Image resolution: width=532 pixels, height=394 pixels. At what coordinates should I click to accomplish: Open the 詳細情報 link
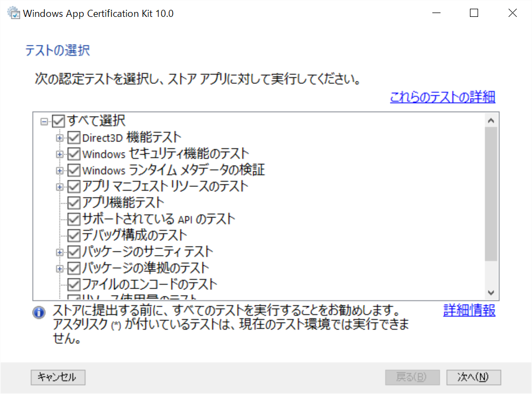click(x=469, y=310)
